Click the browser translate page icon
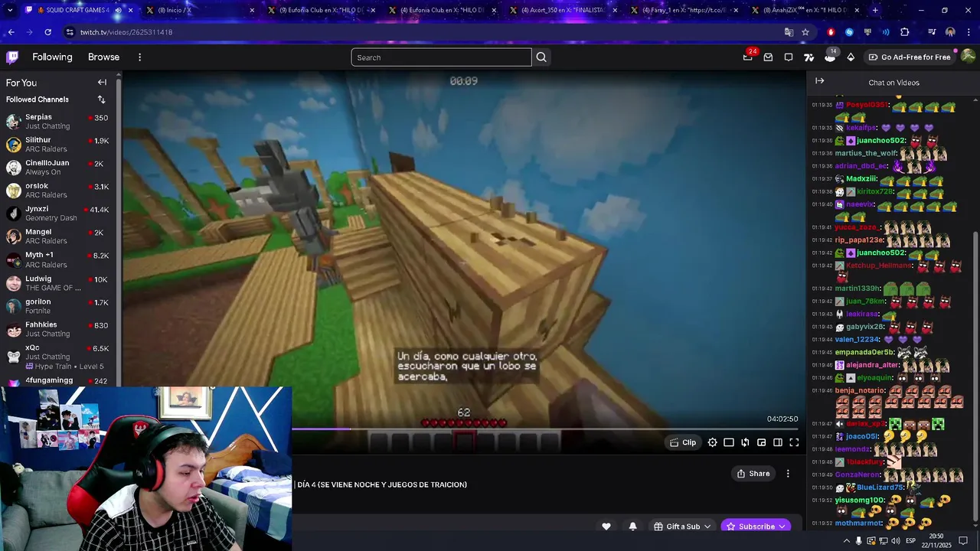The width and height of the screenshot is (980, 551). pyautogui.click(x=789, y=32)
